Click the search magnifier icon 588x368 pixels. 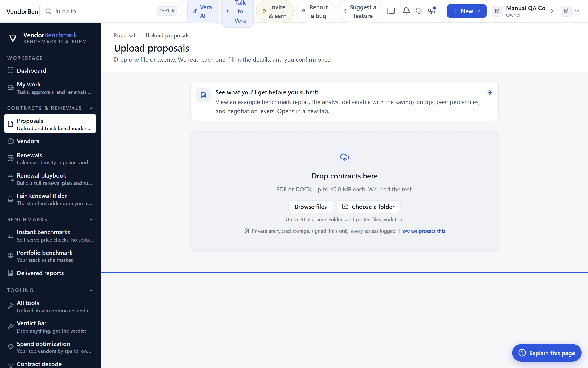point(48,11)
